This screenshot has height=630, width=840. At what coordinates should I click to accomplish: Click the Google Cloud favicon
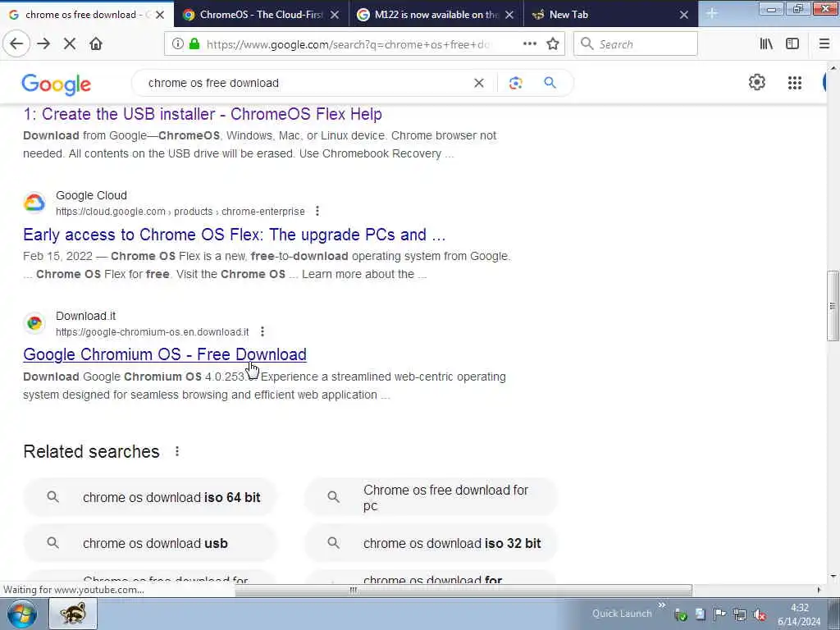(34, 203)
